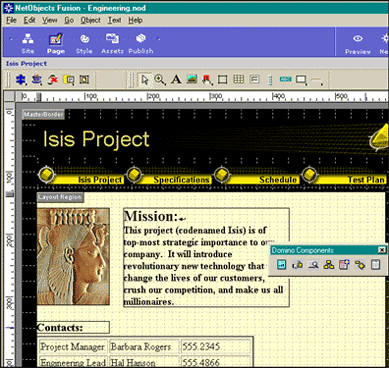Close the Domino Components palette

pos(382,250)
